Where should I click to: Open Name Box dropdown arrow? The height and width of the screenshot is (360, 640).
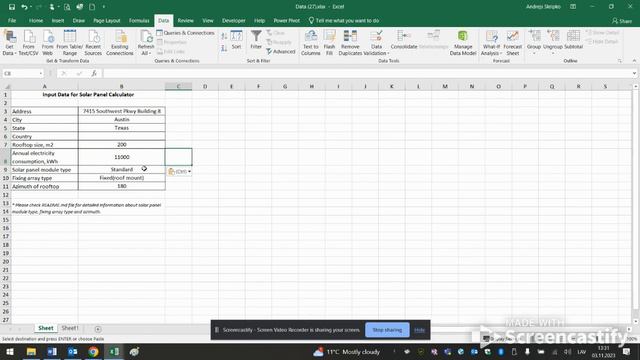point(41,73)
